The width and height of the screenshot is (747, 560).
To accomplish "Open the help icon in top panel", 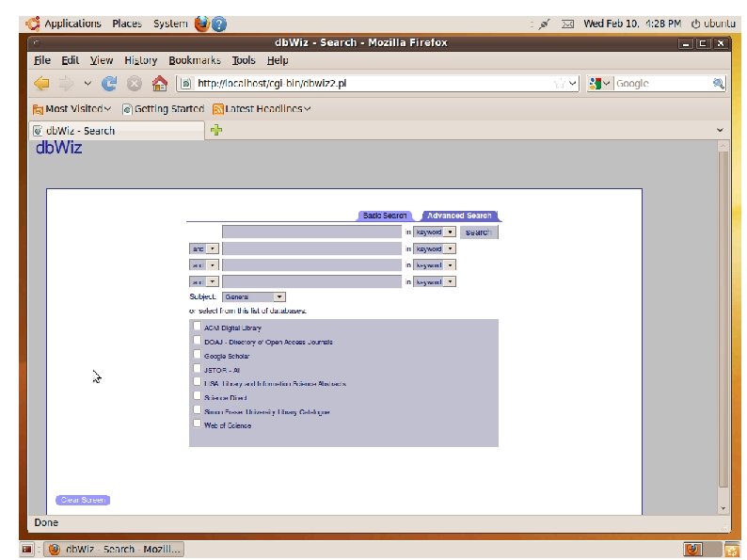I will click(218, 24).
